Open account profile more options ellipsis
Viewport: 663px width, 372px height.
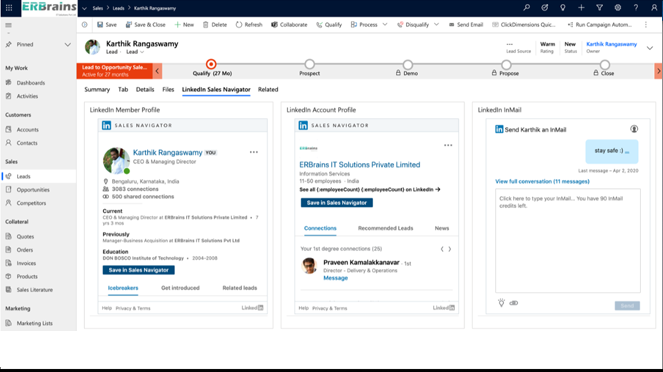pyautogui.click(x=448, y=145)
